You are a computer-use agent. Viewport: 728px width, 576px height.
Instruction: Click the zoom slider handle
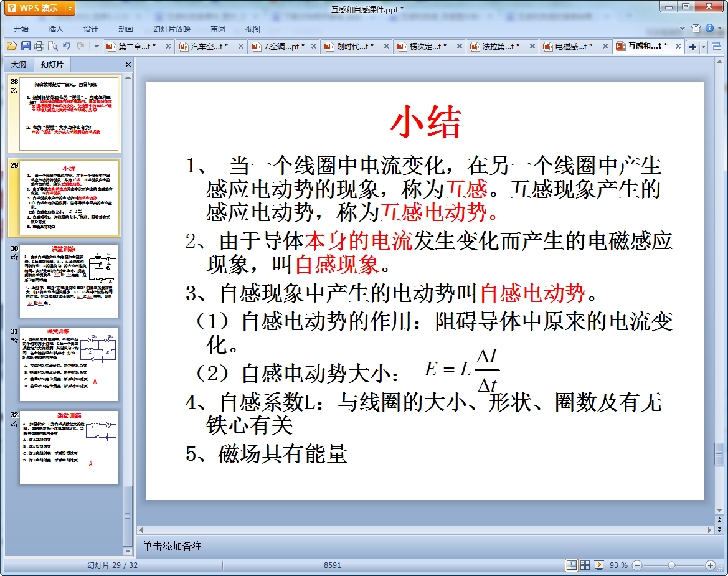(671, 565)
